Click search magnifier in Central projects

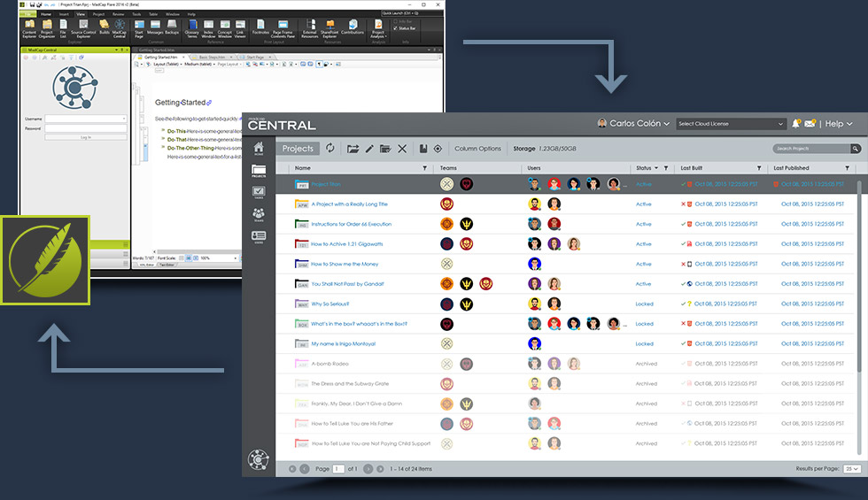pos(856,149)
